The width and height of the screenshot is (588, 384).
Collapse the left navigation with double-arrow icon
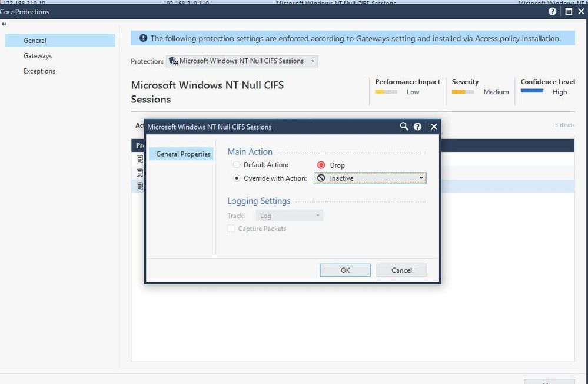tap(4, 24)
